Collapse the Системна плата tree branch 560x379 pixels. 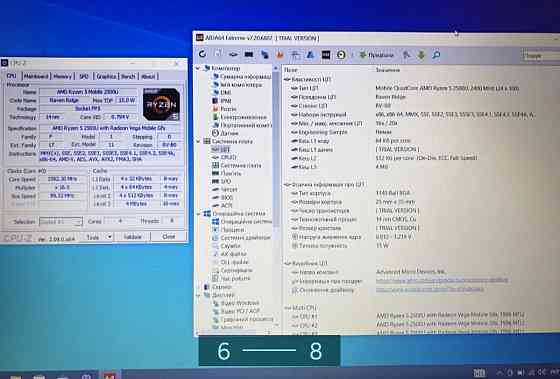click(198, 141)
